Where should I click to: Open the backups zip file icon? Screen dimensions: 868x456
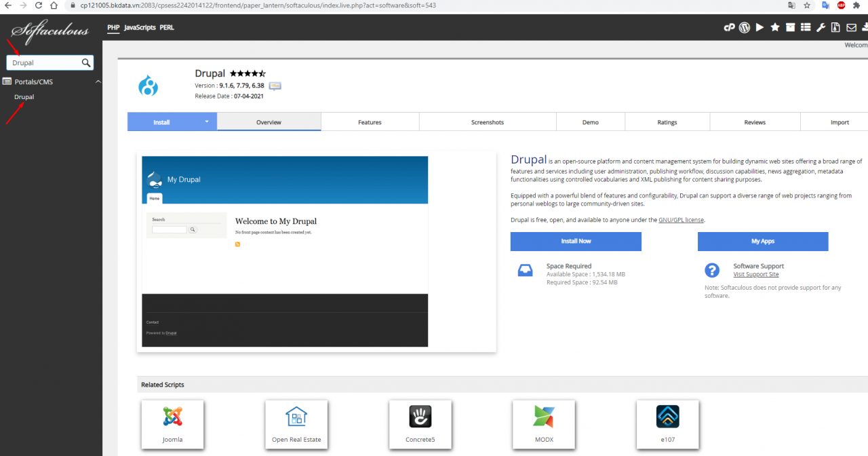(x=836, y=28)
